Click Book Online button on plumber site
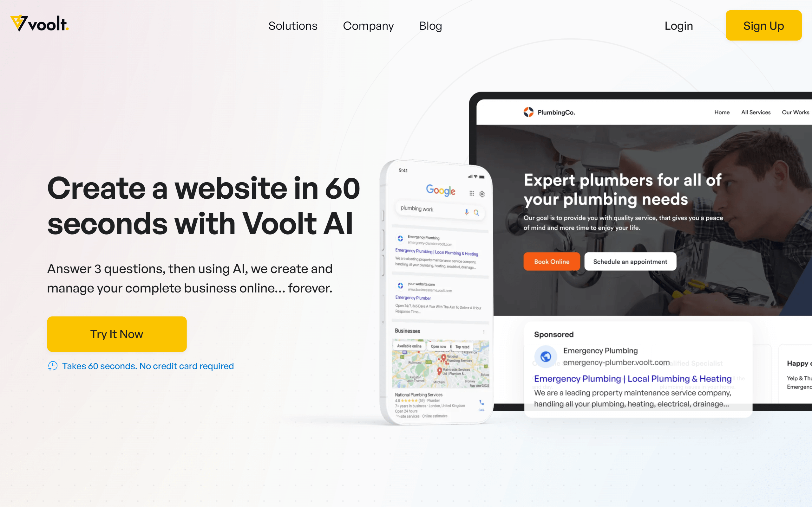 click(x=551, y=262)
